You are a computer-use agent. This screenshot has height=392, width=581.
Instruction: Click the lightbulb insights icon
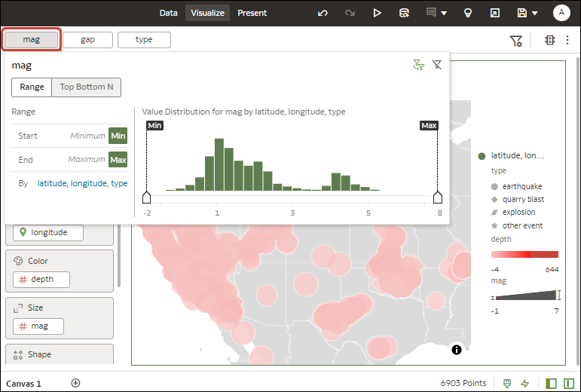click(468, 13)
